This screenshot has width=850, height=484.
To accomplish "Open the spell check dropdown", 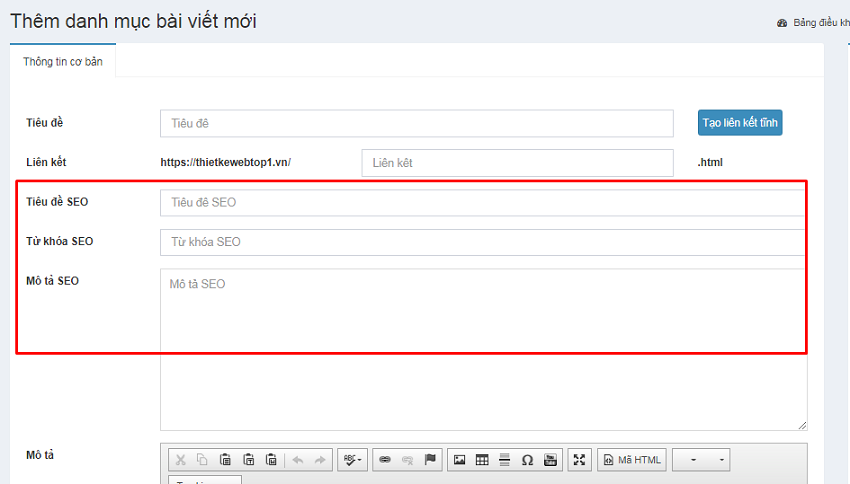I will click(x=352, y=460).
